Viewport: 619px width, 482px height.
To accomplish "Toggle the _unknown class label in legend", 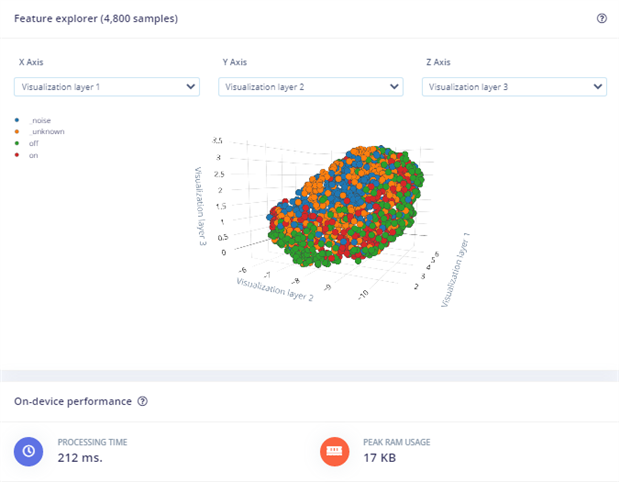I will tap(45, 131).
